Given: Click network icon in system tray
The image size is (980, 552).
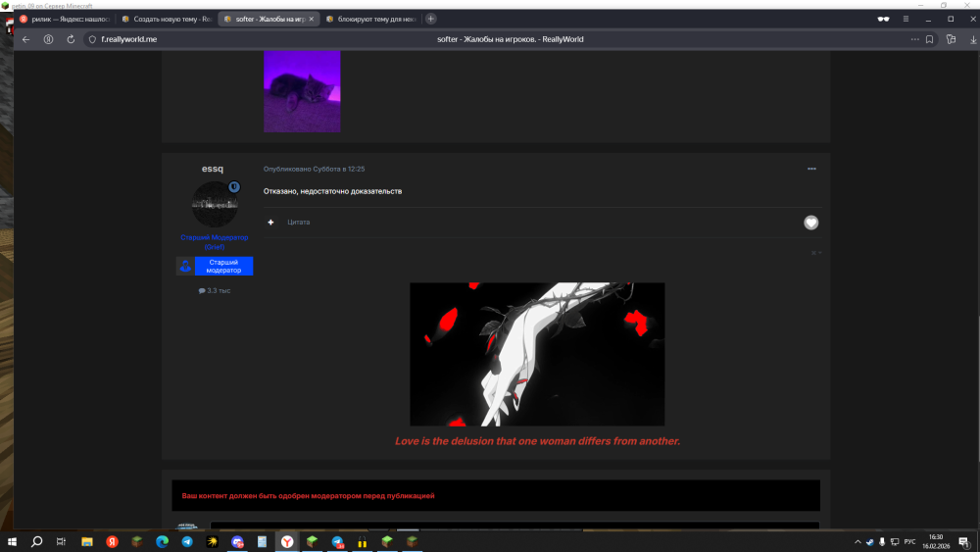Looking at the screenshot, I should tap(895, 541).
